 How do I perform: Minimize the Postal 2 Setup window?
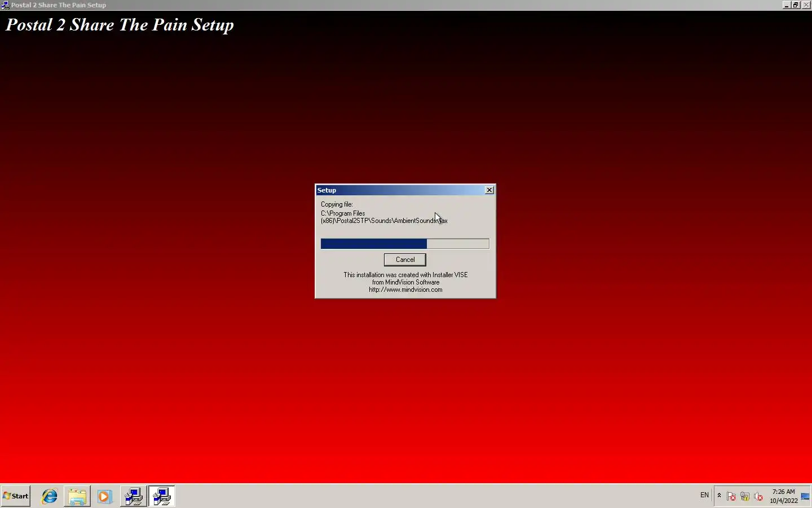tap(787, 5)
